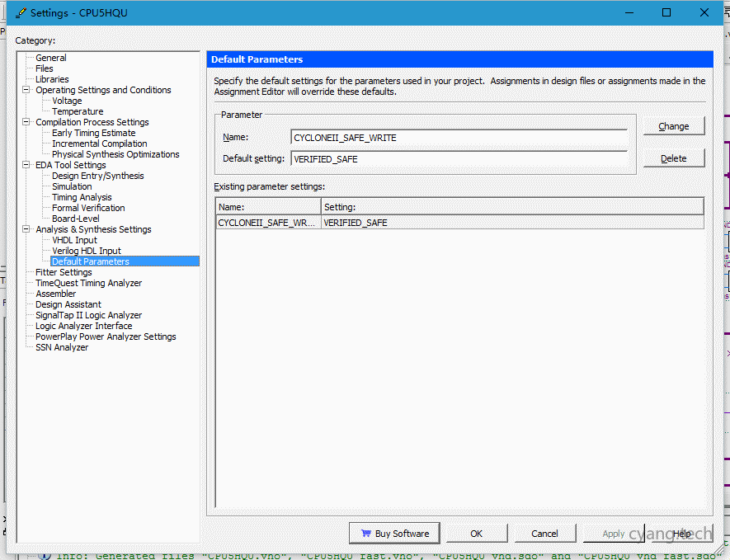The height and width of the screenshot is (560, 730).
Task: Select Physical Synthesis Optimizations item
Action: pos(115,154)
